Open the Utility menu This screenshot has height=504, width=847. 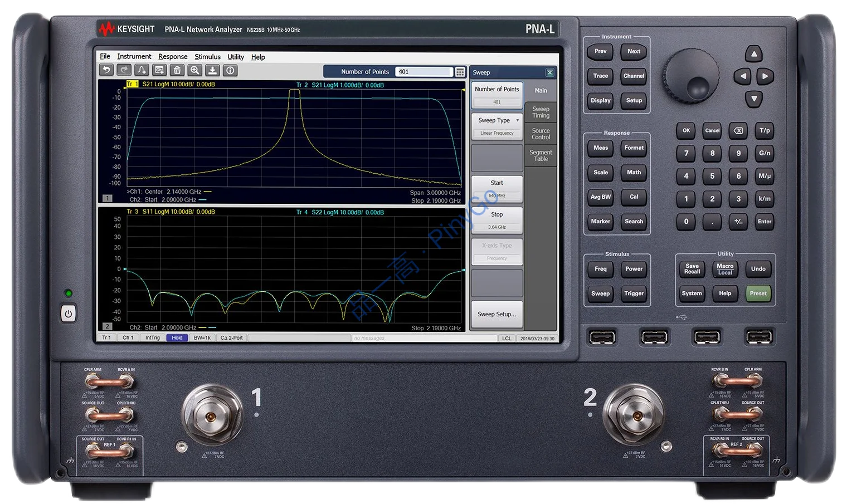(x=236, y=56)
